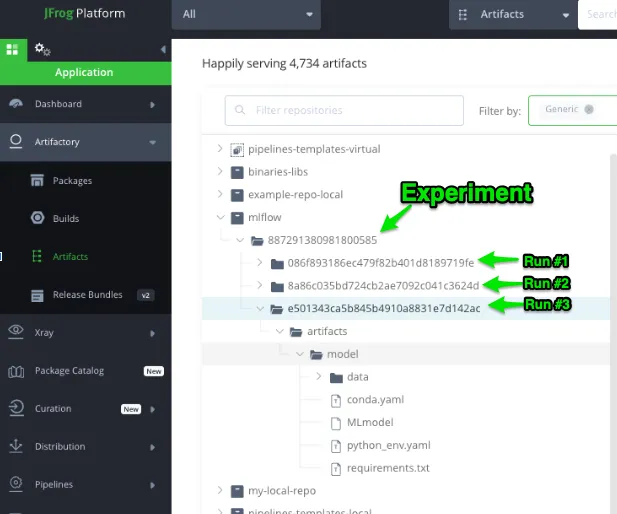This screenshot has width=617, height=514.
Task: Click the binaries-libs repository icon
Action: [237, 172]
